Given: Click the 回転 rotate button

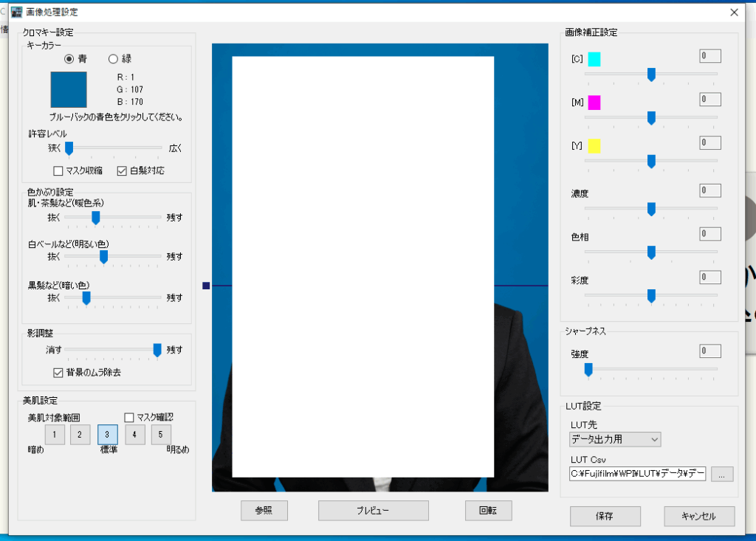Looking at the screenshot, I should (488, 511).
